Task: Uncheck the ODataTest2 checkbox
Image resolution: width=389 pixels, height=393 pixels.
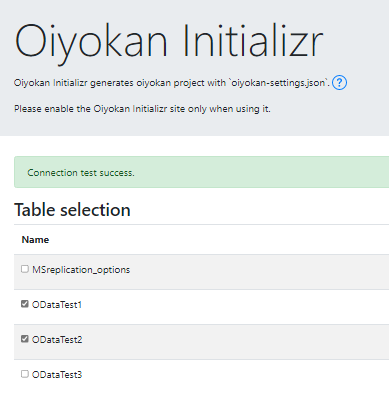Action: (25, 339)
